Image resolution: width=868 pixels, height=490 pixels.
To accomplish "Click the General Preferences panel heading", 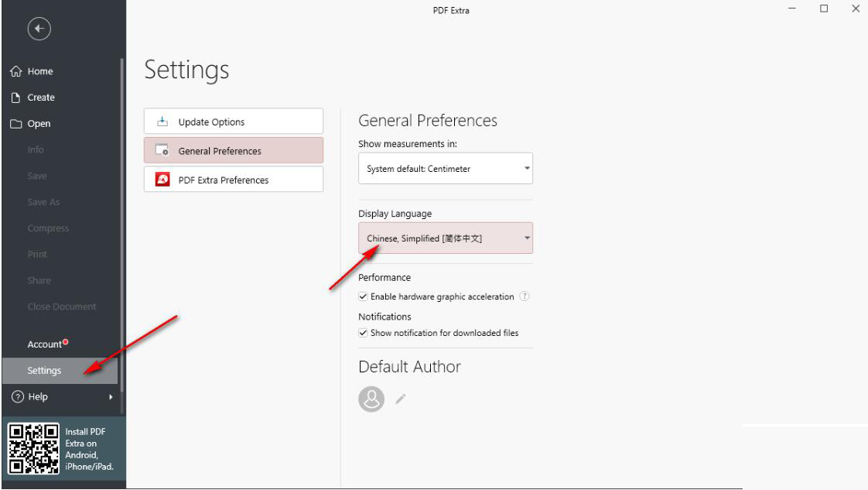I will 427,120.
